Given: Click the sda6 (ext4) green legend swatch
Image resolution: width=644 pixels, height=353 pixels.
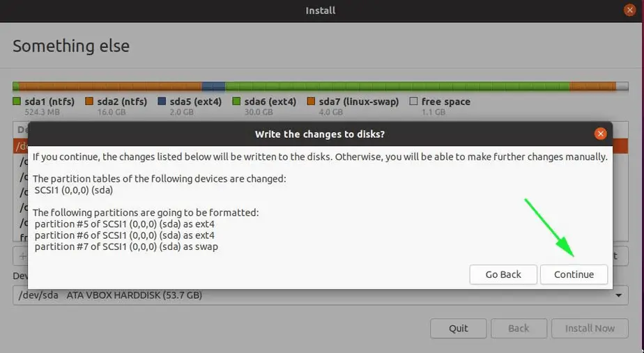Looking at the screenshot, I should [236, 101].
